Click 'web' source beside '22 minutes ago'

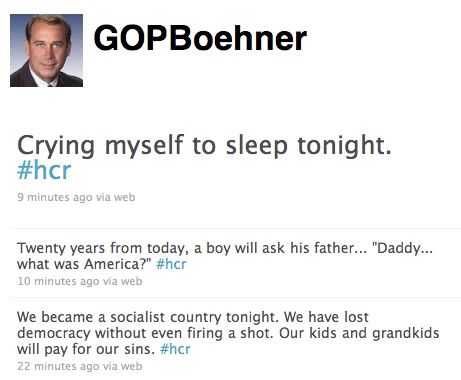tap(131, 366)
